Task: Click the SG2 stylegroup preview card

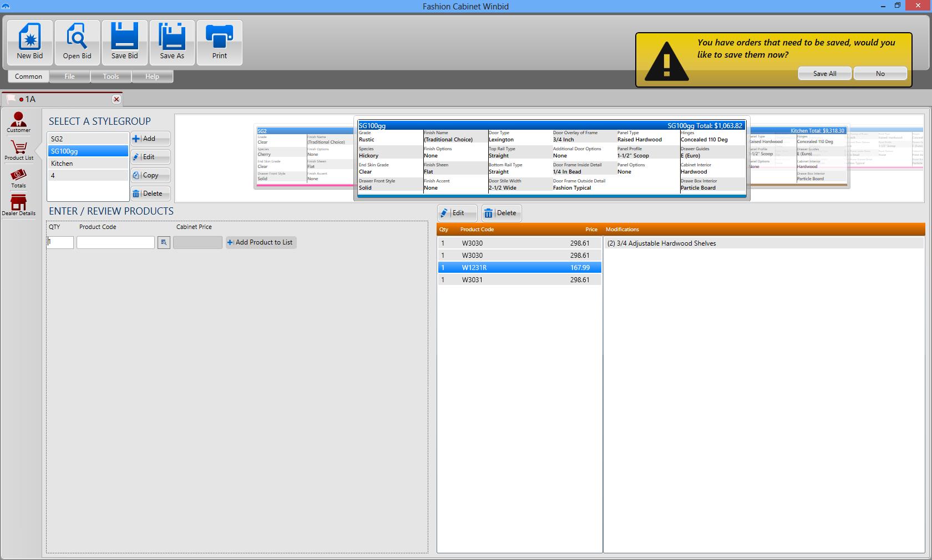Action: click(304, 156)
